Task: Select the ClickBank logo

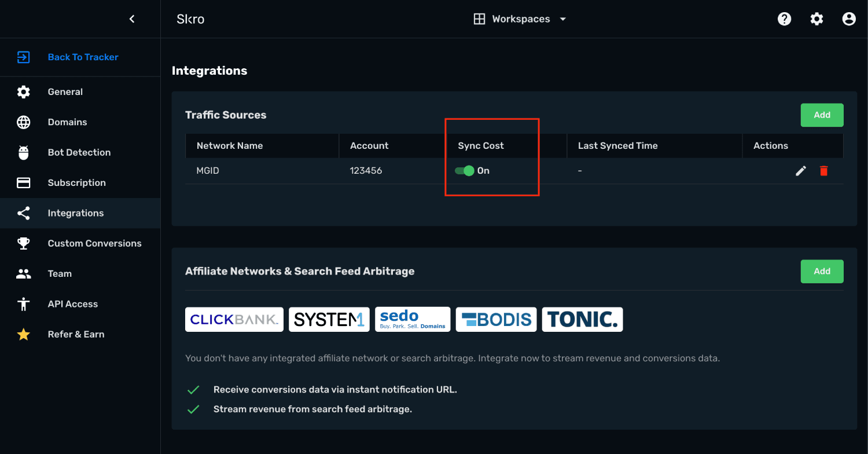Action: [x=234, y=320]
